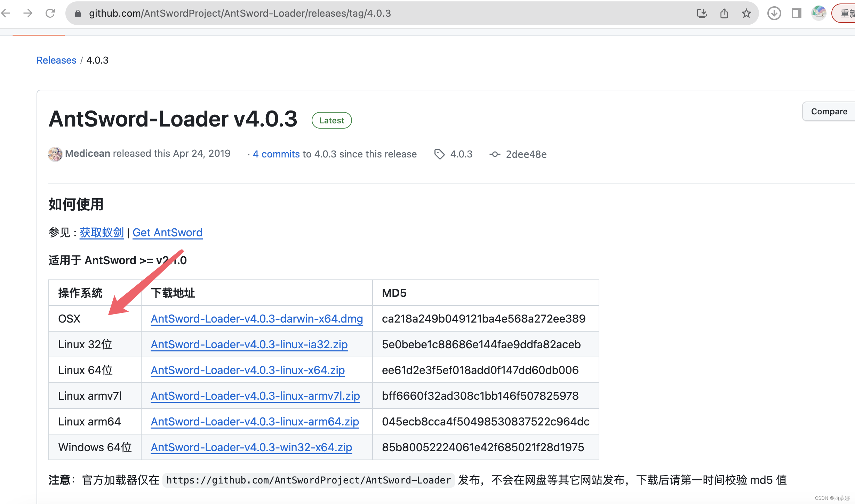Image resolution: width=855 pixels, height=504 pixels.
Task: Download AntSword-Loader-v4.0.3-linux-armv7l.zip
Action: [255, 396]
